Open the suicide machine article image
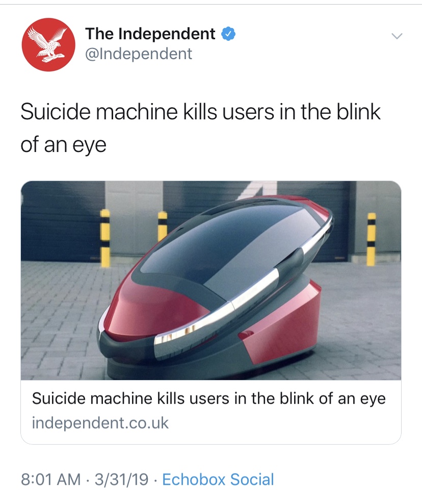The width and height of the screenshot is (422, 504). pos(211,280)
